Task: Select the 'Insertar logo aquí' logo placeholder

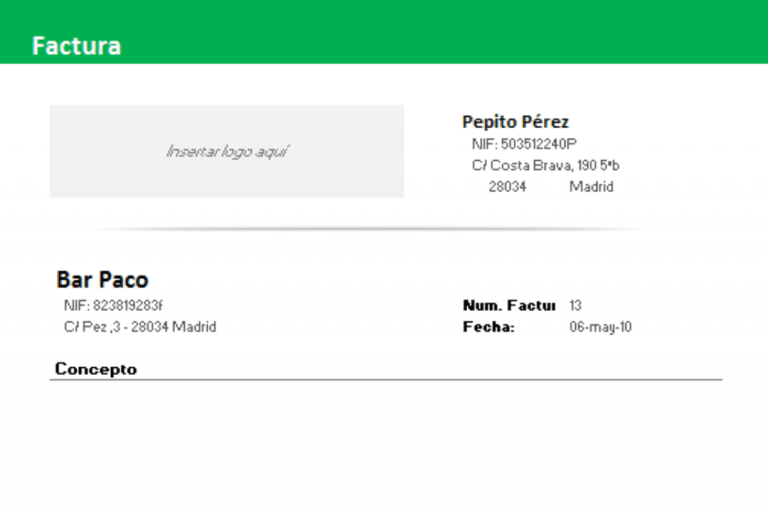Action: (x=227, y=152)
